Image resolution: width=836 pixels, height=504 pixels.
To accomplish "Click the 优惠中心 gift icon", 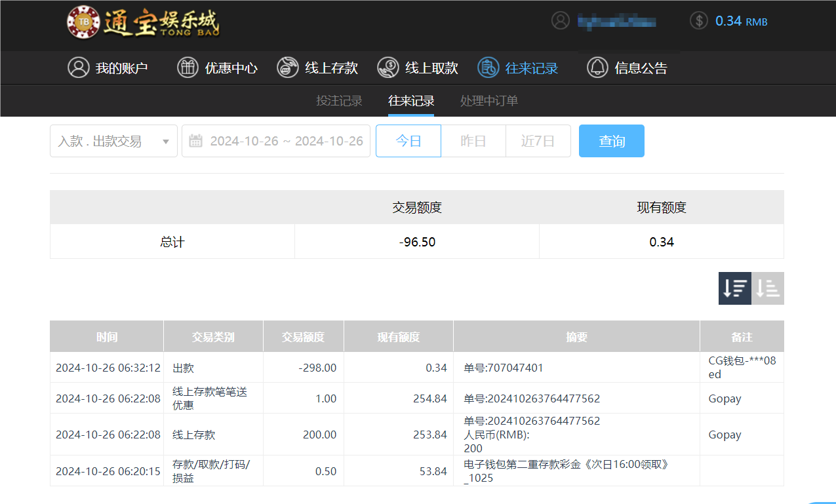I will (x=188, y=68).
